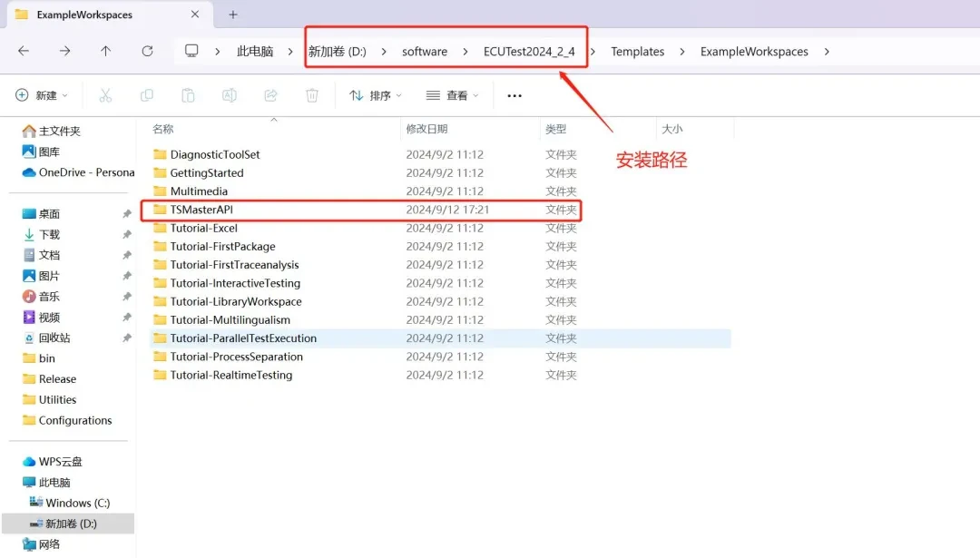Navigate back with the left arrow
980x558 pixels.
pos(24,52)
